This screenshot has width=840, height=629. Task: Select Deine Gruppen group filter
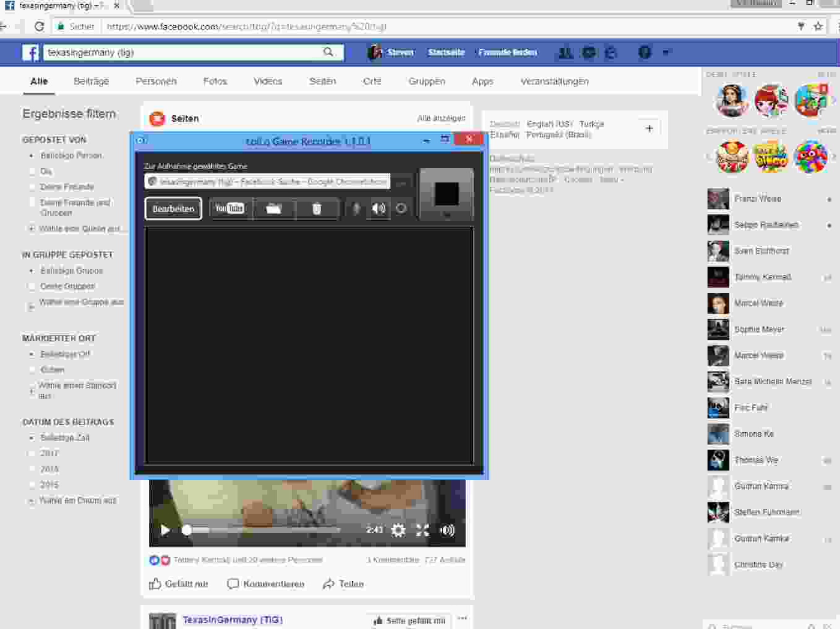32,286
